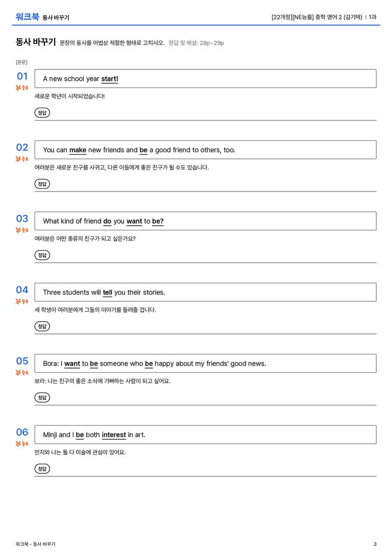This screenshot has width=392, height=555.
Task: Click the underlined word 'make' in sentence 02
Action: (78, 150)
